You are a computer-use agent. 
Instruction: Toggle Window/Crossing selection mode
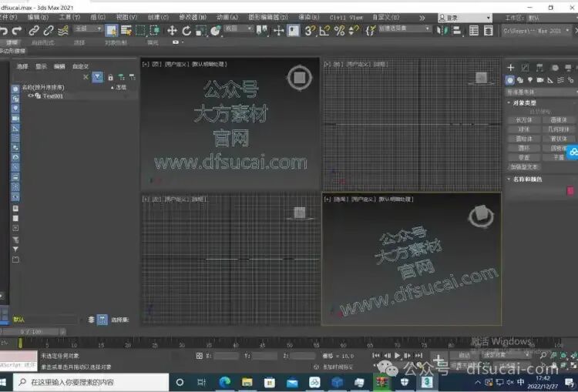[154, 31]
